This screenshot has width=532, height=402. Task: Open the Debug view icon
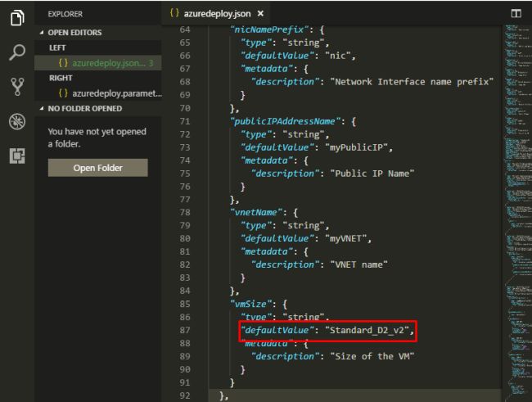coord(17,121)
